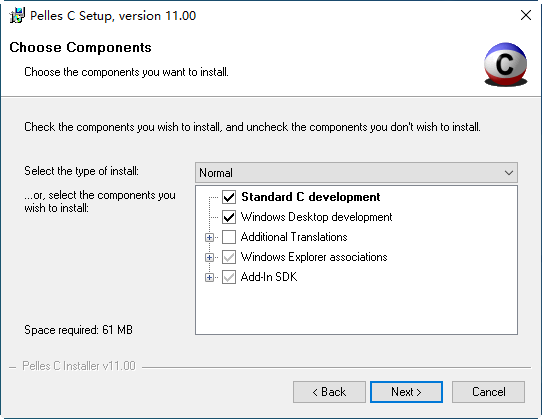Viewport: 542px width, 419px height.
Task: Expand the Add-In SDK tree node
Action: point(209,277)
